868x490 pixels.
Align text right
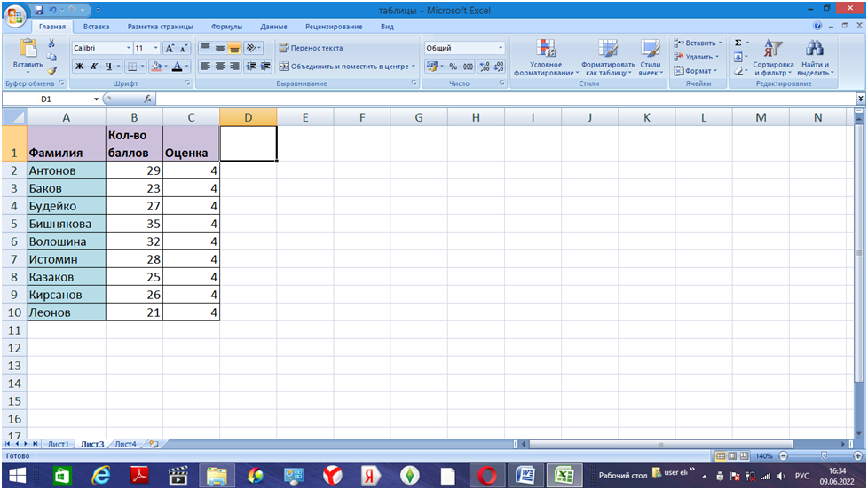(x=234, y=67)
